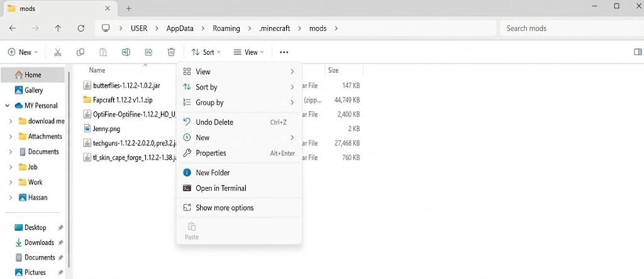Image resolution: width=644 pixels, height=279 pixels.
Task: Select the Jenny.png file
Action: pos(102,129)
